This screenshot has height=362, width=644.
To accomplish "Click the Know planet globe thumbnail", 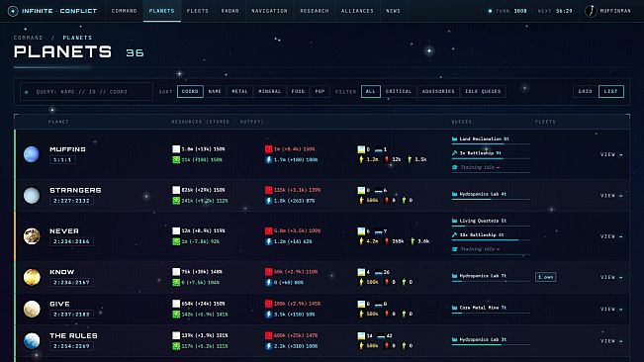I will pyautogui.click(x=32, y=277).
